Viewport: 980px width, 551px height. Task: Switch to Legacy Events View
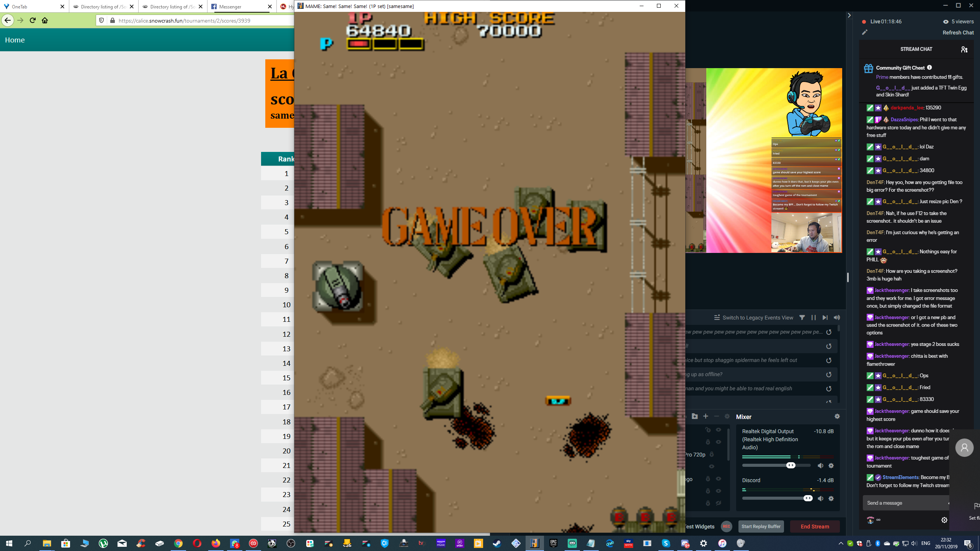pyautogui.click(x=753, y=318)
